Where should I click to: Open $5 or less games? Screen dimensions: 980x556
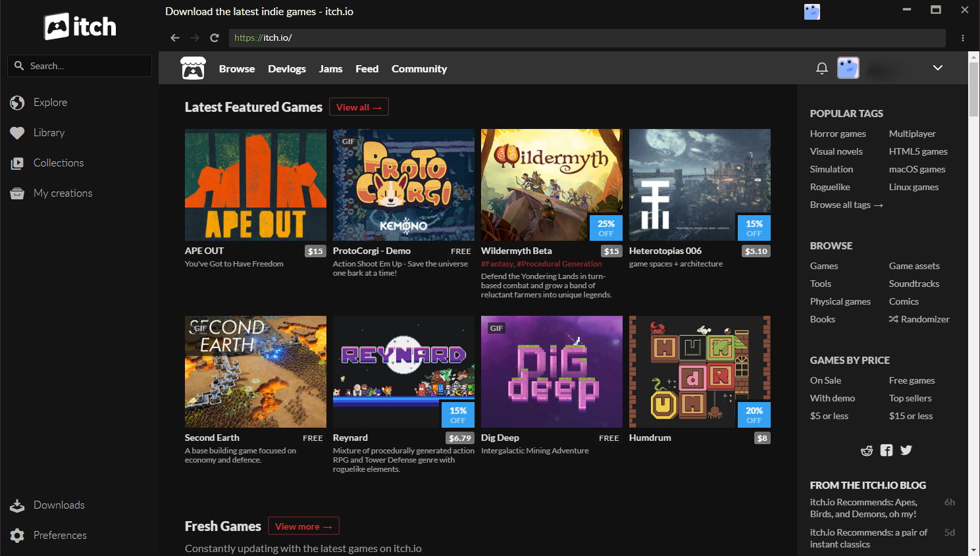[x=829, y=416]
